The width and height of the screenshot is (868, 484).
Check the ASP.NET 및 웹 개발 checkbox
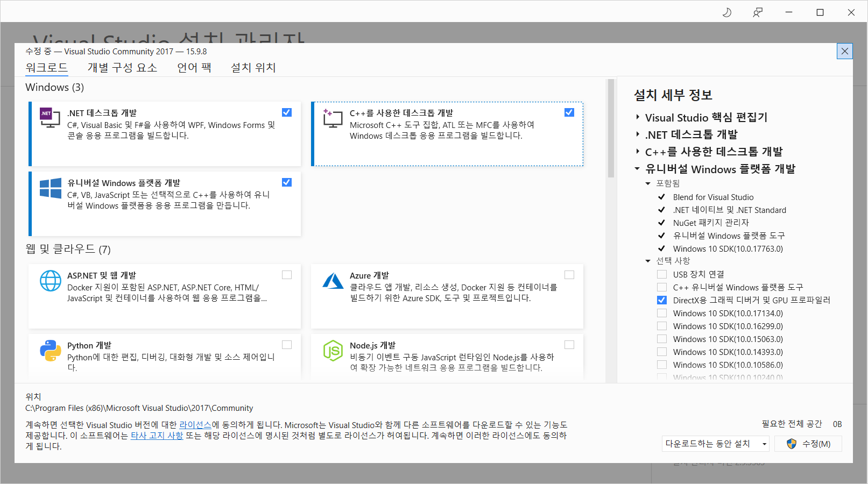[x=287, y=275]
